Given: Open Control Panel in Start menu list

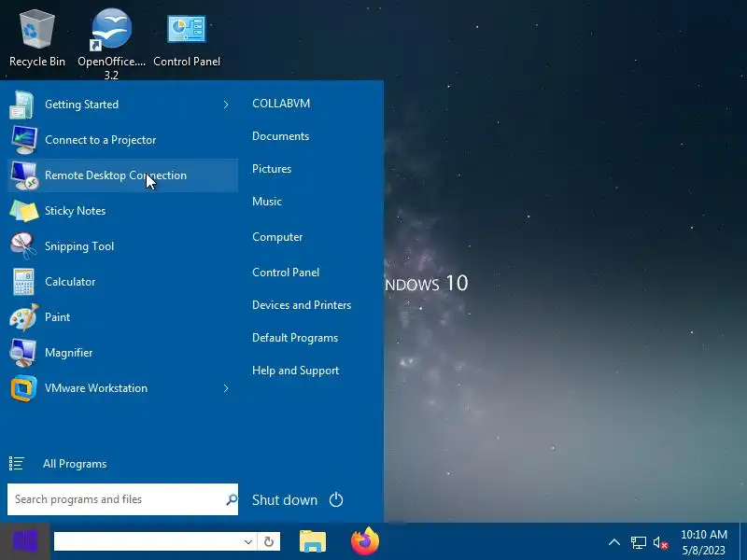Looking at the screenshot, I should pos(286,273).
